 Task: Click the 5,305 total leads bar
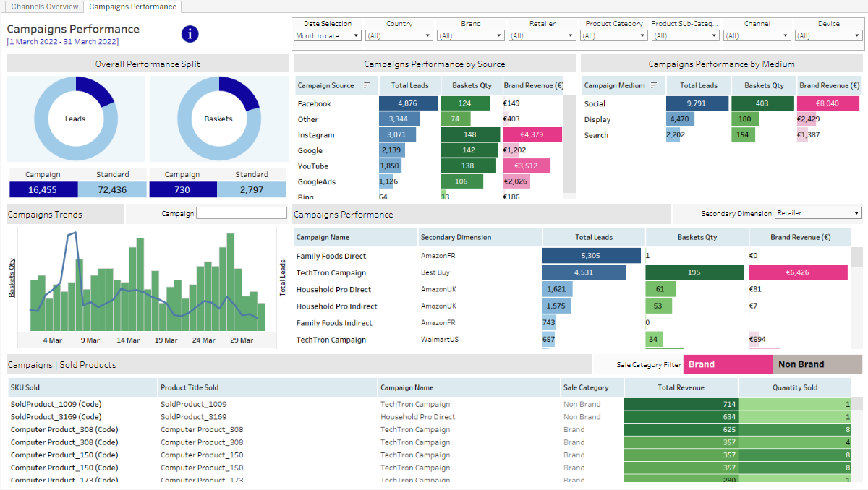(x=592, y=256)
